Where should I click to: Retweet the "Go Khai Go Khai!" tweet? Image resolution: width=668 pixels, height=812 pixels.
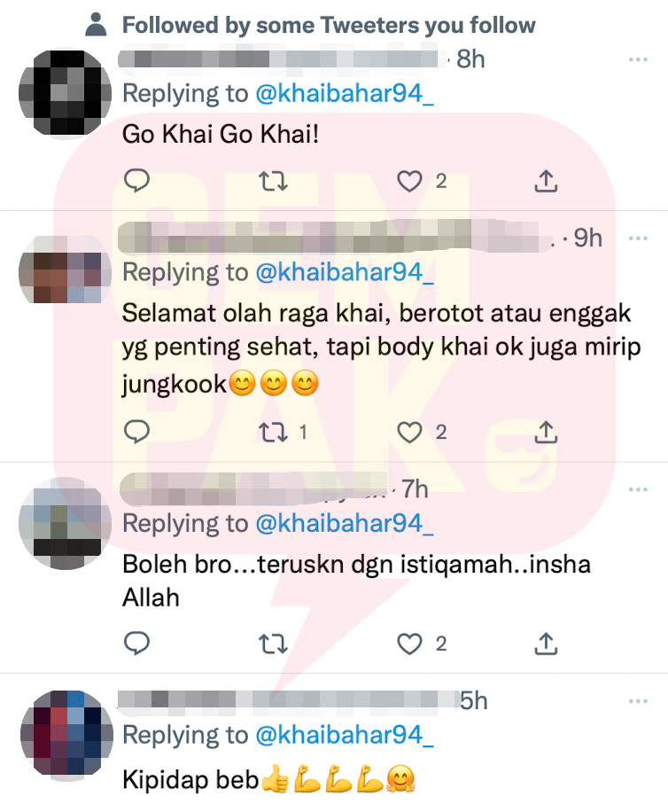[x=273, y=181]
